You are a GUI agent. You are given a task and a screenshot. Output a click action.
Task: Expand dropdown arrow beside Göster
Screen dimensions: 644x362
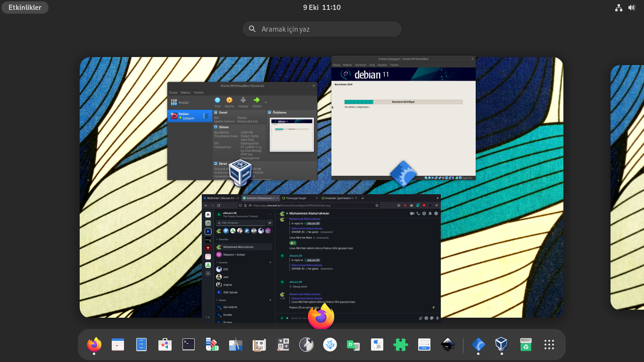tap(266, 102)
